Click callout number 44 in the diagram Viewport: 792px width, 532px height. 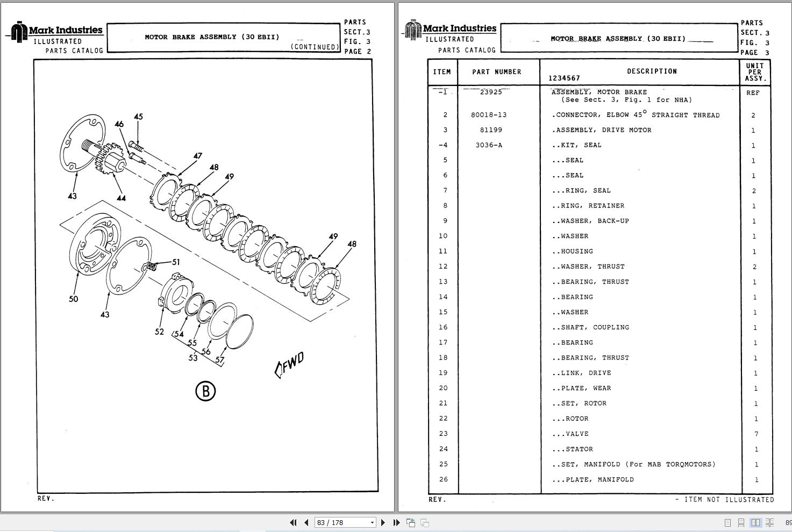click(121, 198)
